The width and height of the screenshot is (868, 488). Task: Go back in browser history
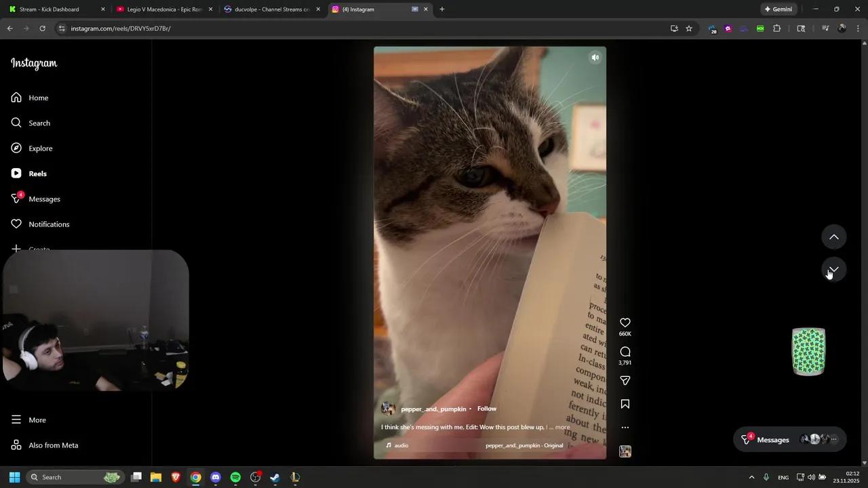(9, 28)
